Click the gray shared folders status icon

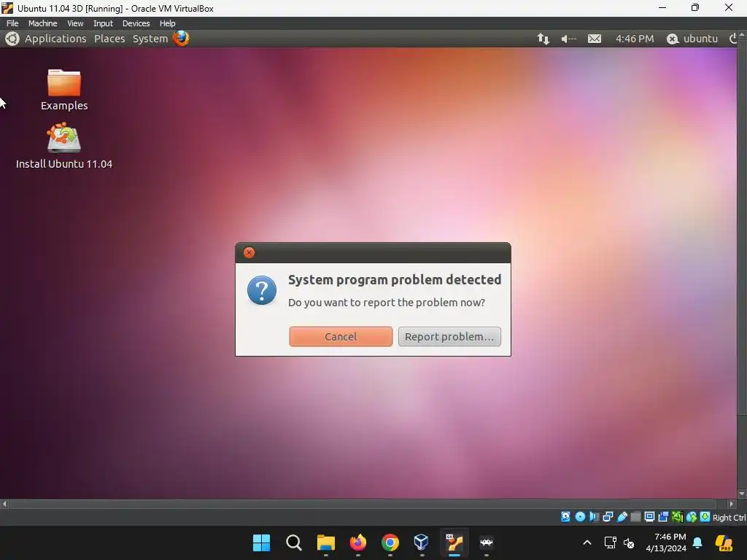click(635, 517)
